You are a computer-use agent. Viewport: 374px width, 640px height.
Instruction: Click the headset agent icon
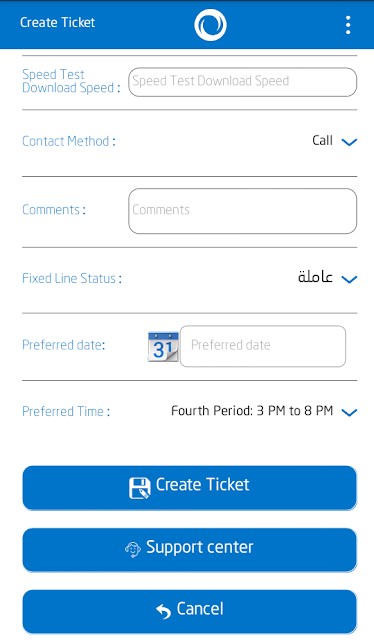coord(133,550)
